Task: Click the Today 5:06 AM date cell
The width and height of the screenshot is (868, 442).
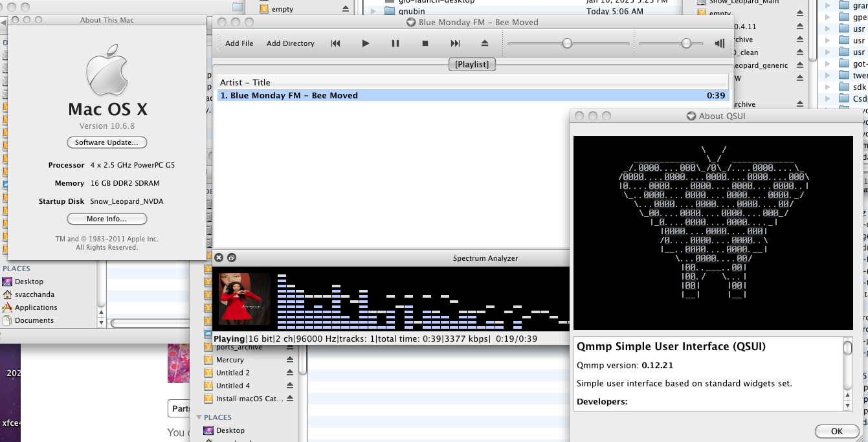Action: [615, 12]
